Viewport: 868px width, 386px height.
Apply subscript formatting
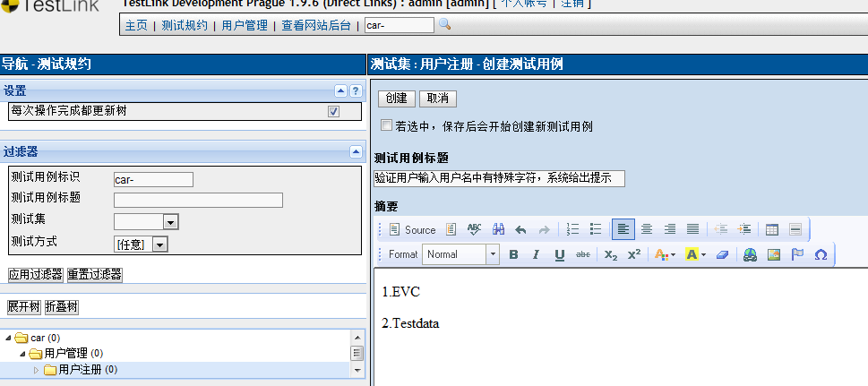[611, 254]
